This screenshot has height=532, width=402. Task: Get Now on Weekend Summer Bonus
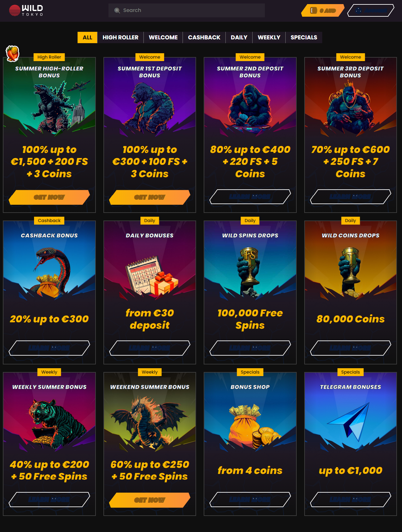[x=150, y=500]
